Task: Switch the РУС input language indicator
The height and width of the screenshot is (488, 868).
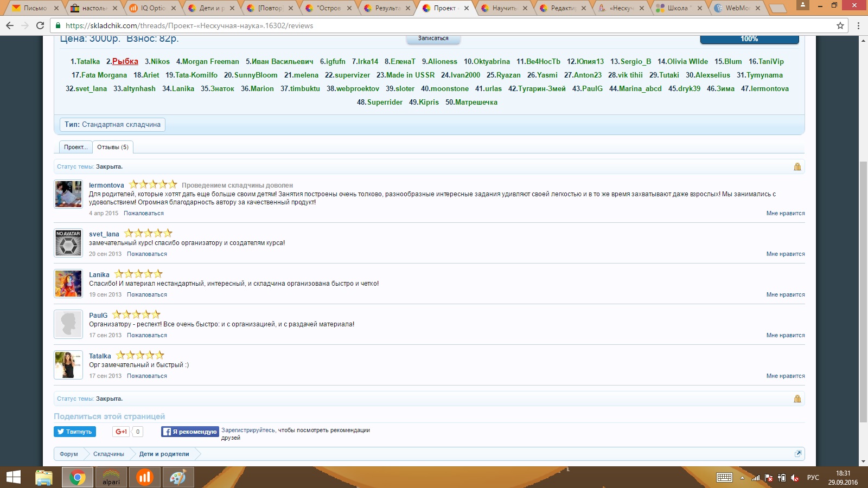Action: [x=813, y=478]
